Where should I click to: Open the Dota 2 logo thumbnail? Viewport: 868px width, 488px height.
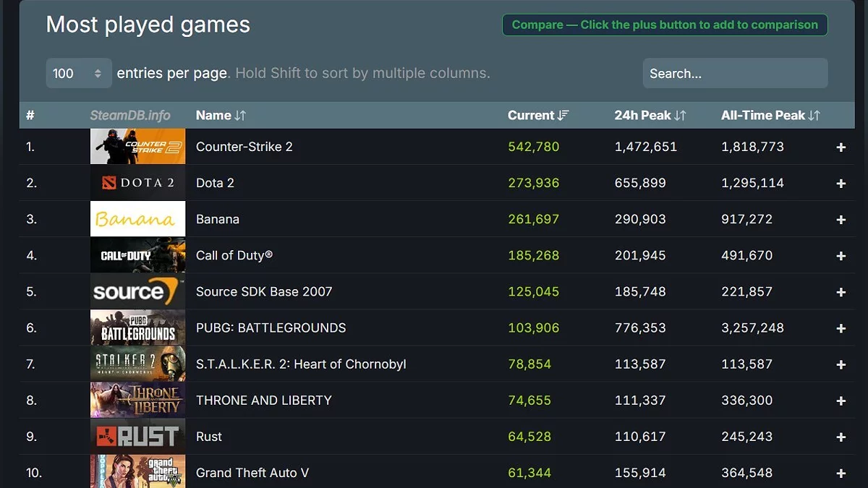pyautogui.click(x=137, y=183)
